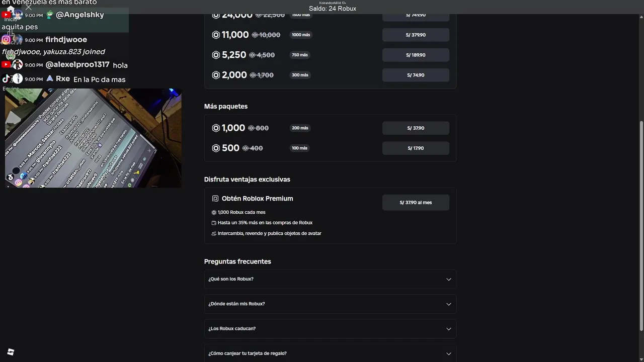Click the Robux icon beside 5,250
Viewport: 644px width, 362px height.
coord(216,55)
